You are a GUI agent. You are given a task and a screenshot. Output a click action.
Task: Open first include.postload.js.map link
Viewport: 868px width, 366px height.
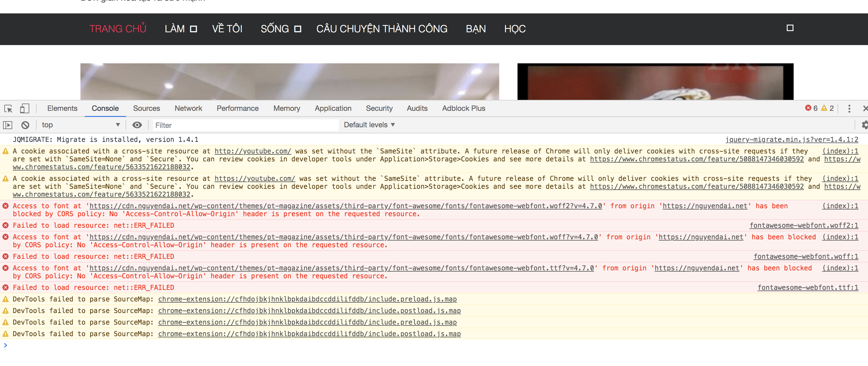[x=309, y=311]
